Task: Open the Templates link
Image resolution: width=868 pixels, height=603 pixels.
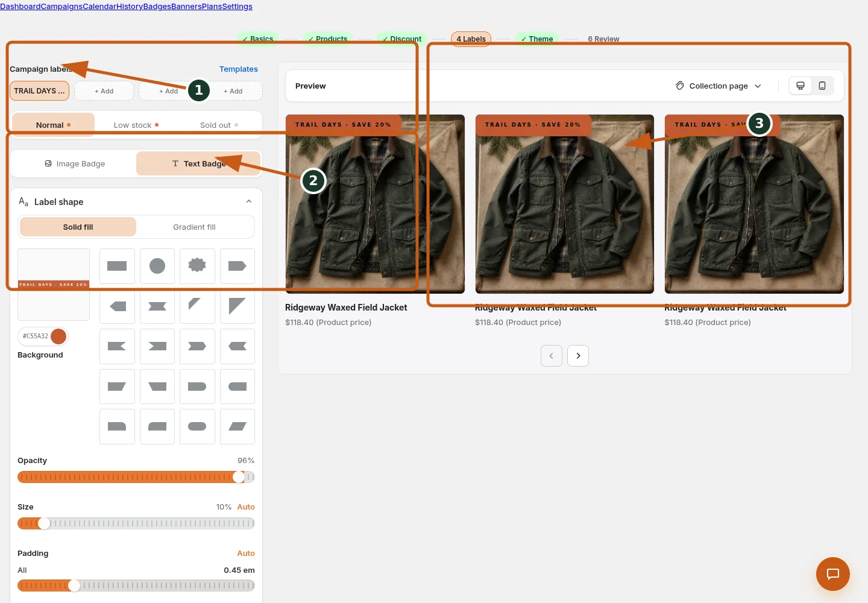Action: pos(239,69)
